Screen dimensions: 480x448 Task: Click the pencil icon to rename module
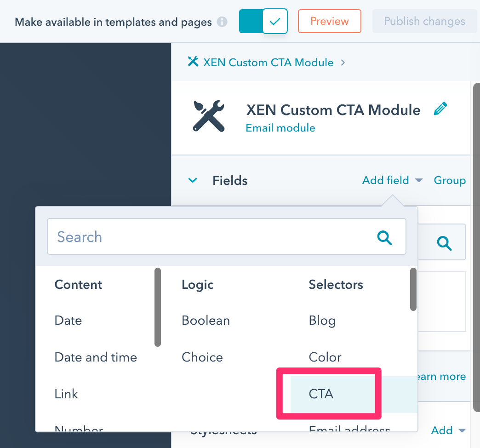click(x=440, y=109)
